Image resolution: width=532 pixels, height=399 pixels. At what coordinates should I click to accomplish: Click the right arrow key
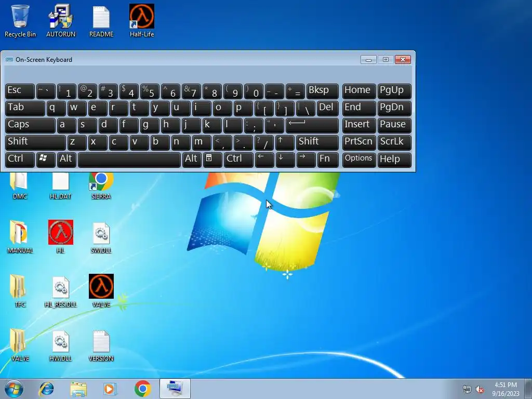click(x=306, y=159)
